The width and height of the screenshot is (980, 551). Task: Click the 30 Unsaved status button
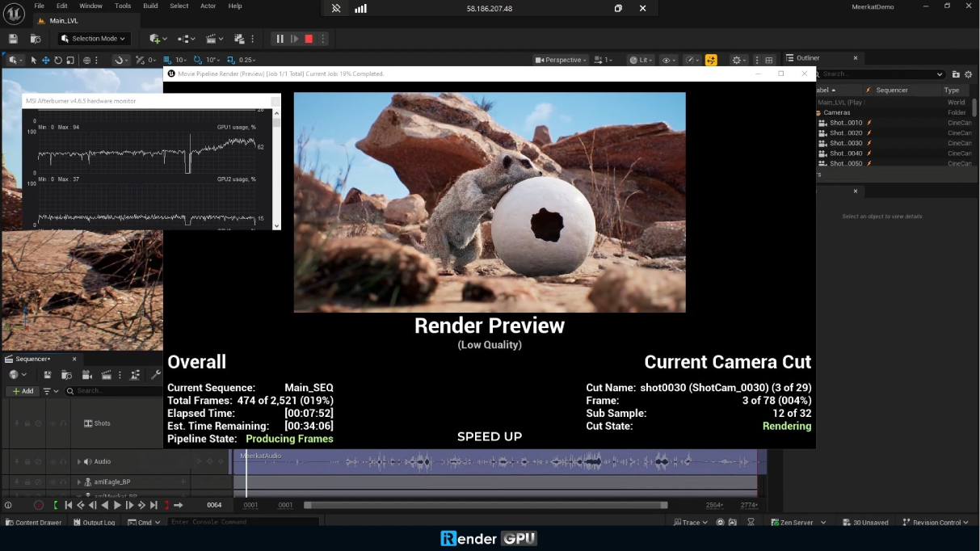[865, 523]
